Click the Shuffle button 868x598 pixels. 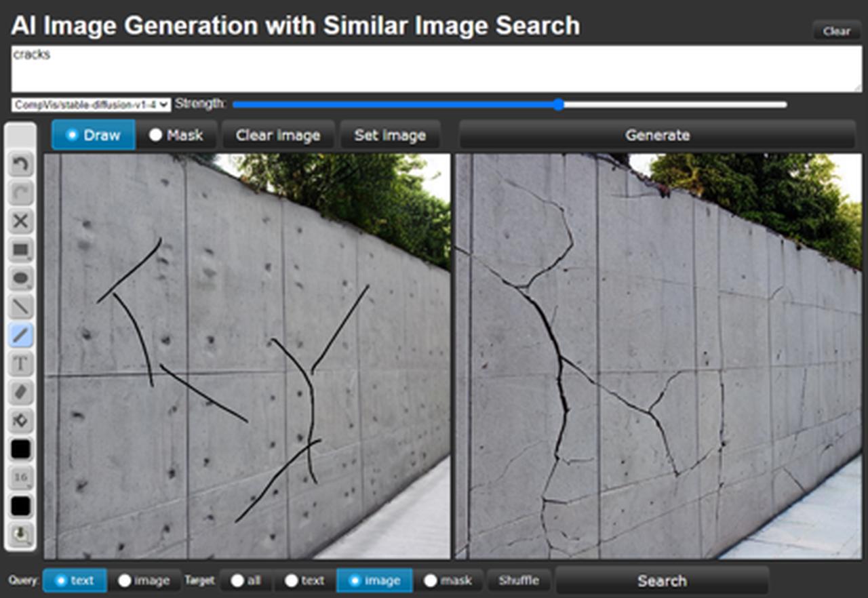pos(519,580)
